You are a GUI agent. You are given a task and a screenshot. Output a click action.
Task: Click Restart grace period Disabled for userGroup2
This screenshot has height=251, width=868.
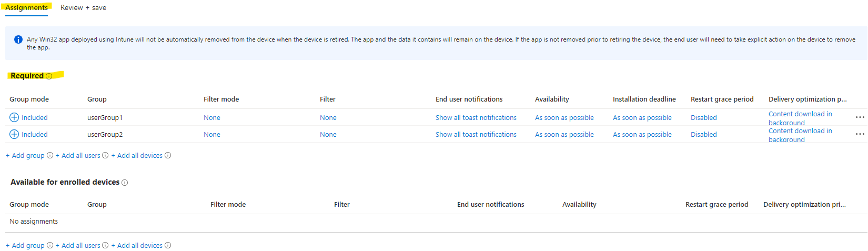click(703, 135)
